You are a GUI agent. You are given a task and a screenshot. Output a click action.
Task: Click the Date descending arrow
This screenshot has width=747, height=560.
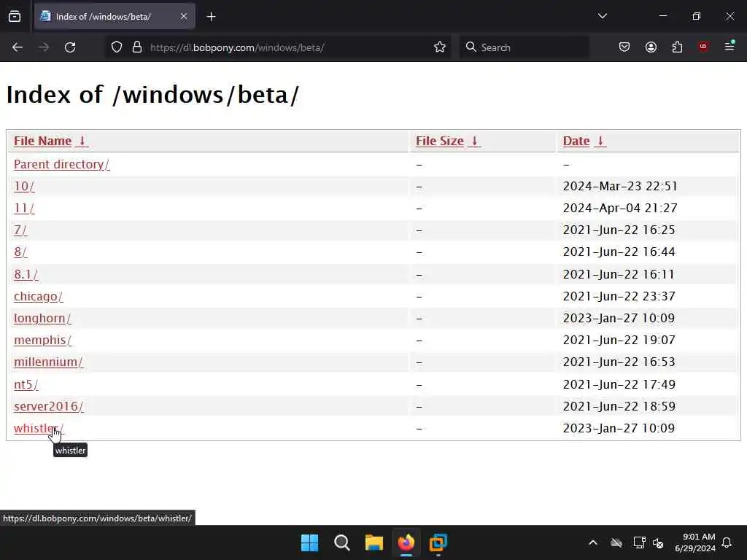(600, 141)
